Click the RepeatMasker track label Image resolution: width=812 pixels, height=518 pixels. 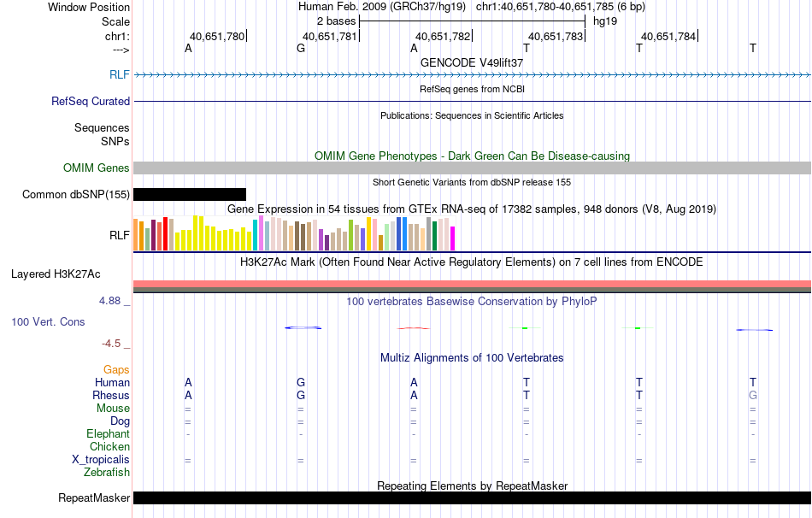coord(94,497)
